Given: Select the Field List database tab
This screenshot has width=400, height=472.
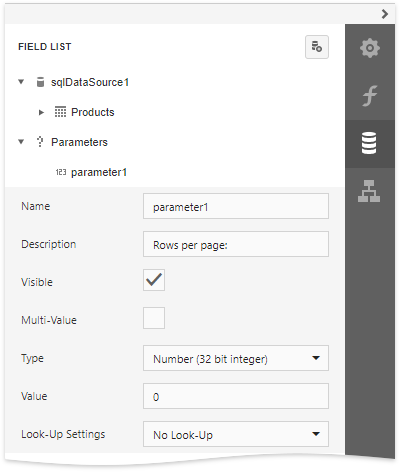Looking at the screenshot, I should coord(370,144).
